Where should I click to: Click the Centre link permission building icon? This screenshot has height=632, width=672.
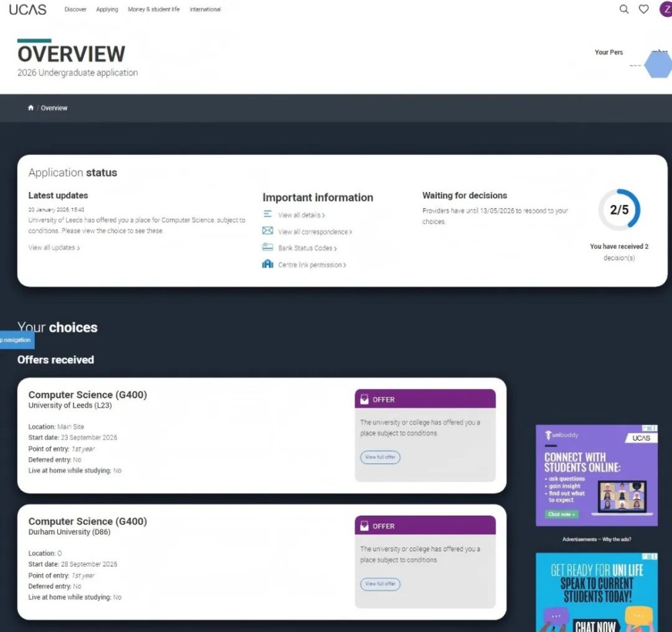click(267, 265)
